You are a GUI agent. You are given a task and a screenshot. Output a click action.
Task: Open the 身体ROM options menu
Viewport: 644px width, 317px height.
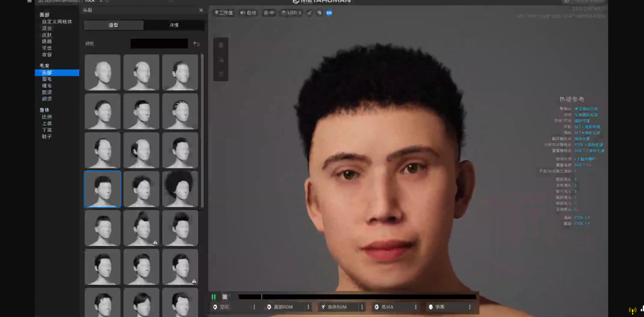coord(362,307)
